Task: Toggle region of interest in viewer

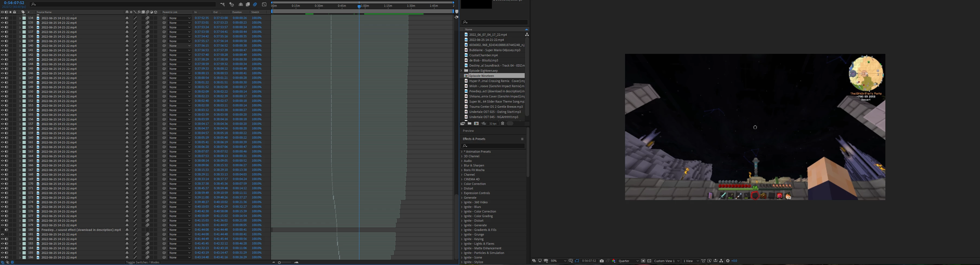Action: click(643, 261)
